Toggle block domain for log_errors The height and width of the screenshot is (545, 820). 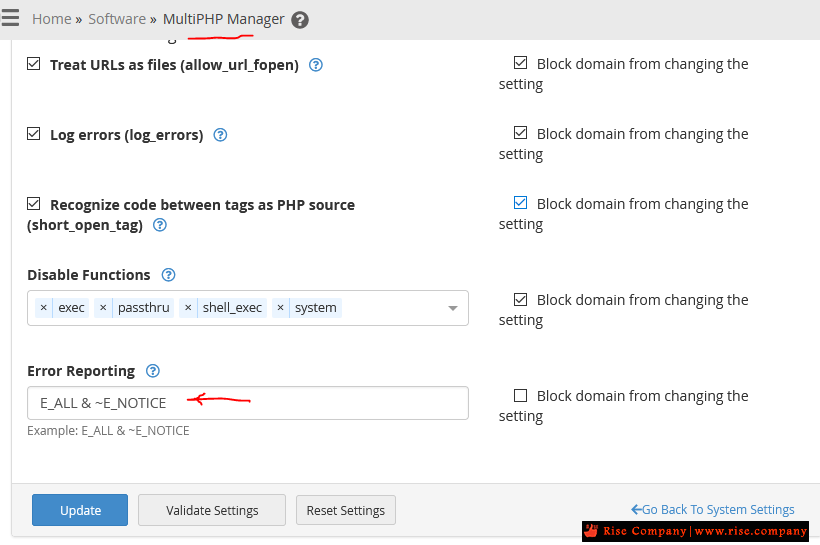pos(520,132)
